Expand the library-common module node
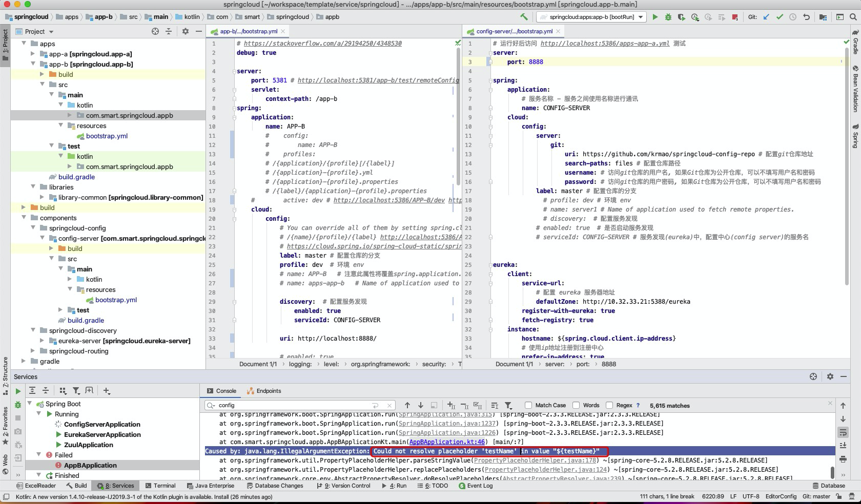This screenshot has height=504, width=861. (43, 197)
